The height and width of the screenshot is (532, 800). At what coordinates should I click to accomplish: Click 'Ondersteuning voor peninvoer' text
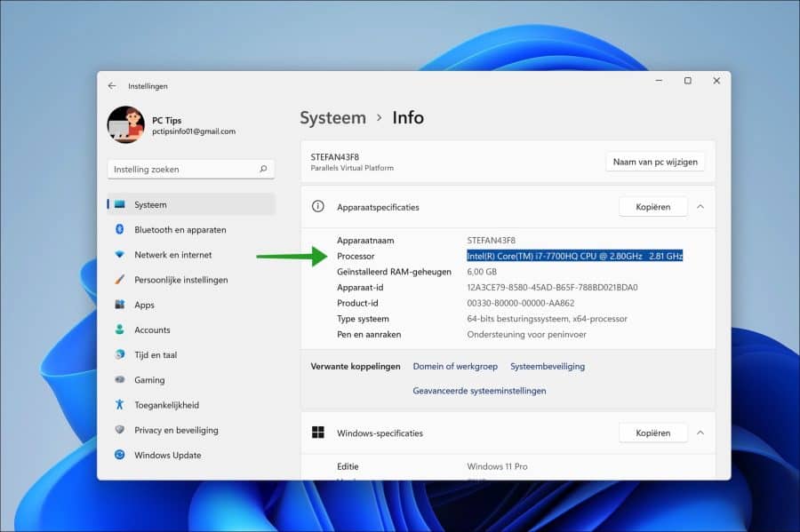point(526,335)
